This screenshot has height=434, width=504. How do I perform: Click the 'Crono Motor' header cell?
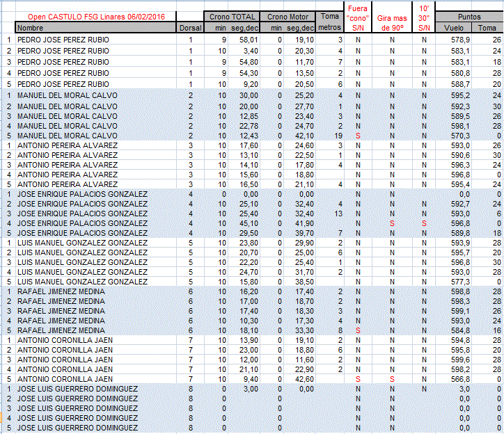[x=288, y=17]
